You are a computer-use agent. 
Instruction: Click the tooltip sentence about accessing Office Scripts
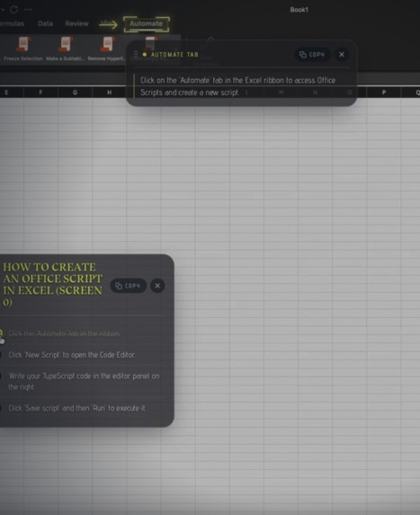click(238, 86)
